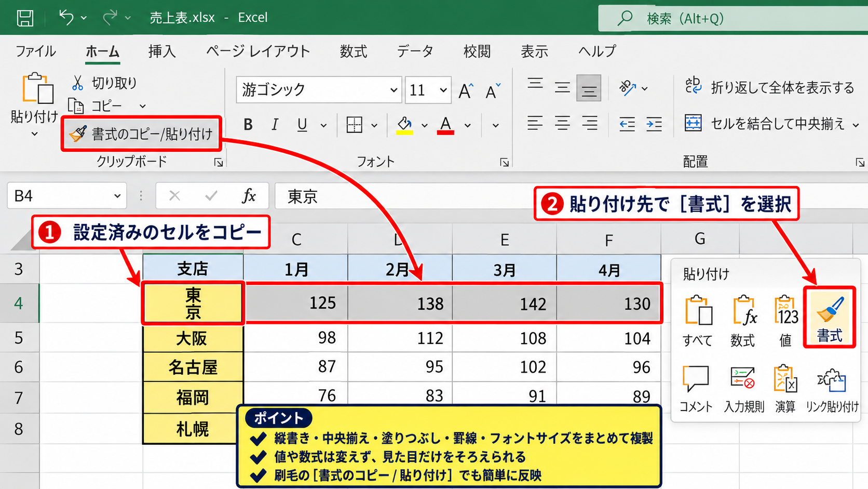Select paste option 書式 brush icon

click(830, 317)
